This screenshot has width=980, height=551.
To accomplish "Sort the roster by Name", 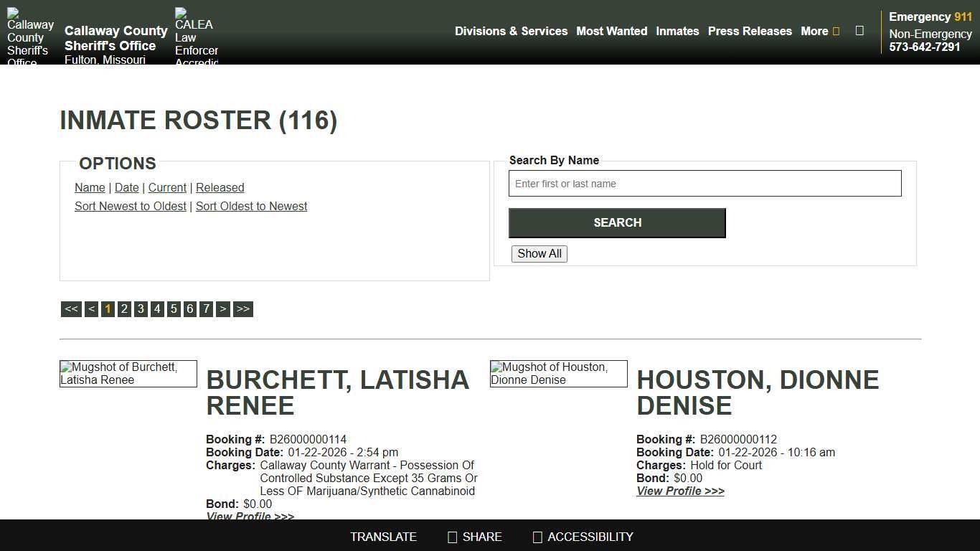I will coord(90,187).
